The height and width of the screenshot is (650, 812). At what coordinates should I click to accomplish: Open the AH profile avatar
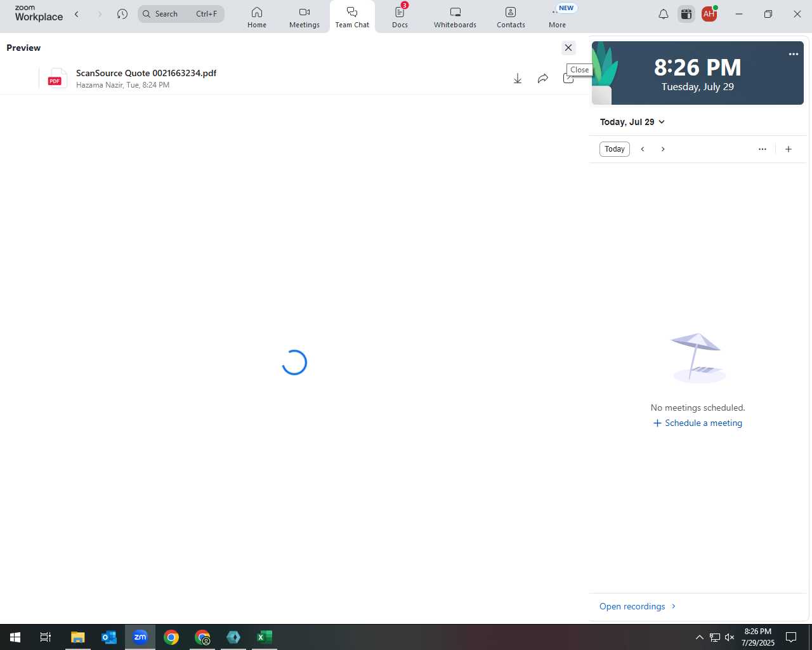click(x=709, y=14)
